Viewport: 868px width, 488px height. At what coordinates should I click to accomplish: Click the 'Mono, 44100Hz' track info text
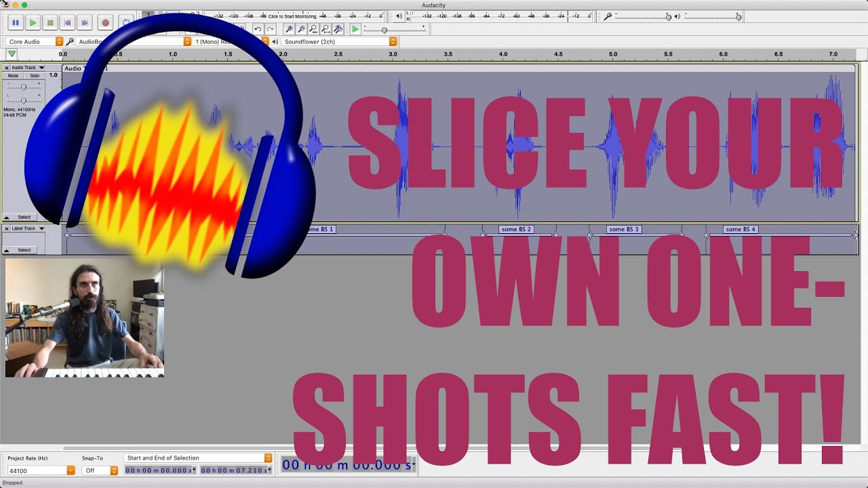point(19,110)
